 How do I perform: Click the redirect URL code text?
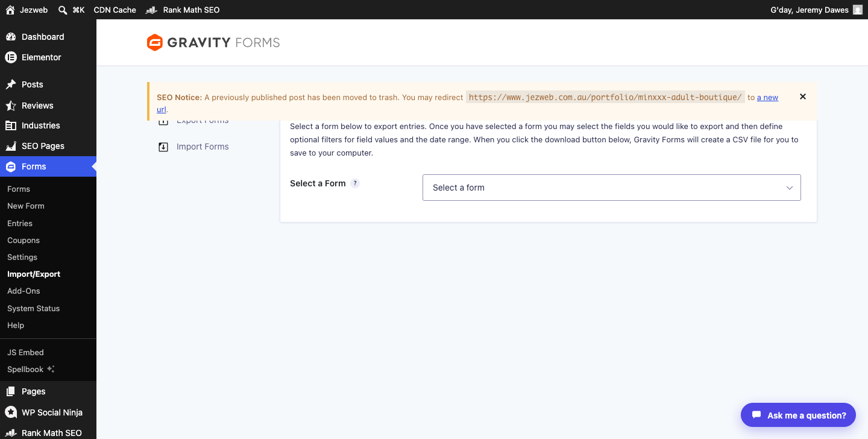click(605, 97)
